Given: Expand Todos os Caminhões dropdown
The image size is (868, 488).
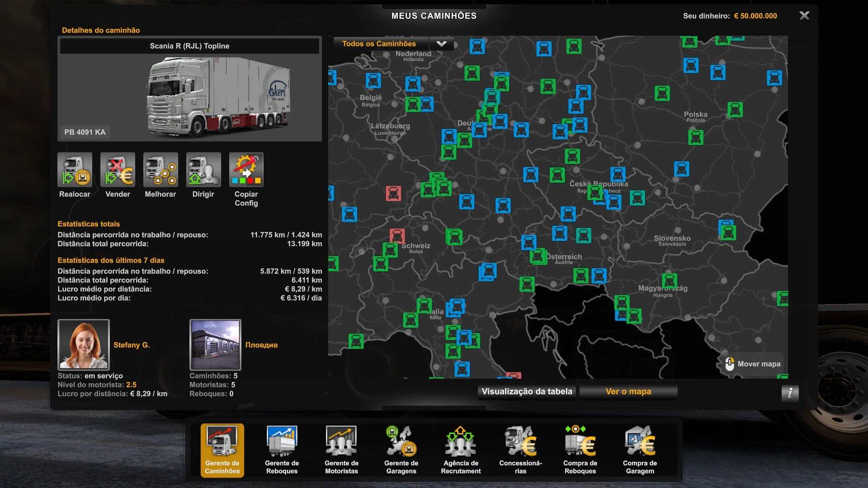Looking at the screenshot, I should (379, 44).
